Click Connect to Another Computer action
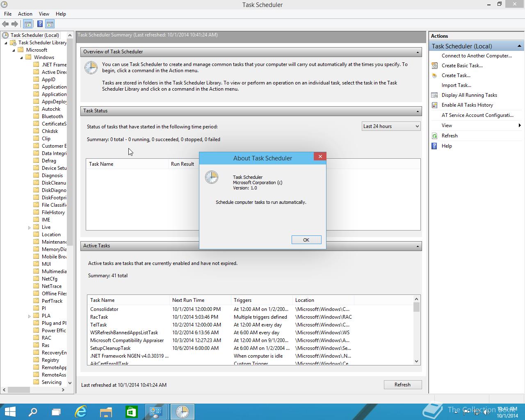Screen dimensions: 525x420 coord(477,56)
